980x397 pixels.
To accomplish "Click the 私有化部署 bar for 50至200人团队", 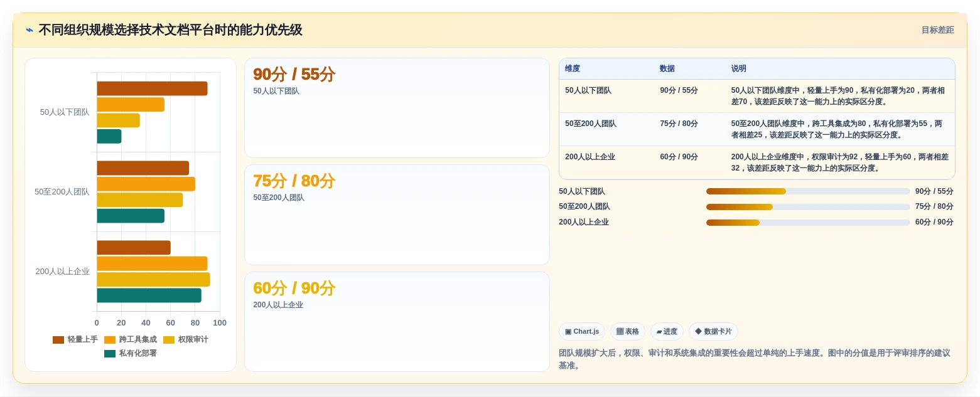I will 131,216.
